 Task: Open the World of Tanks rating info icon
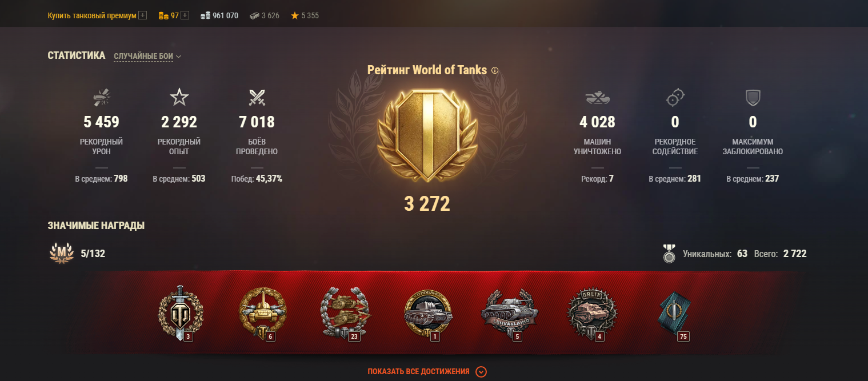click(495, 70)
